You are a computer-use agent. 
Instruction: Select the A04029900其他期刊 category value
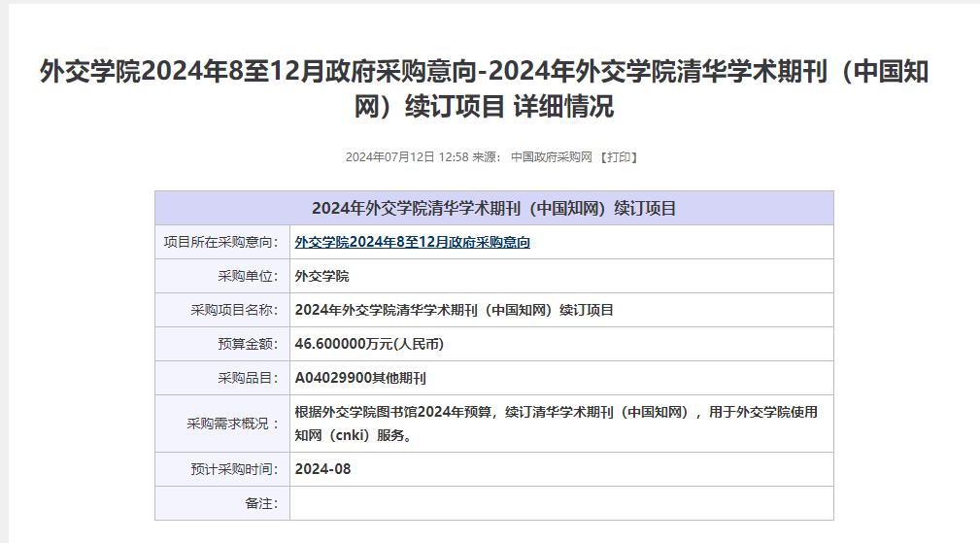[x=360, y=378]
